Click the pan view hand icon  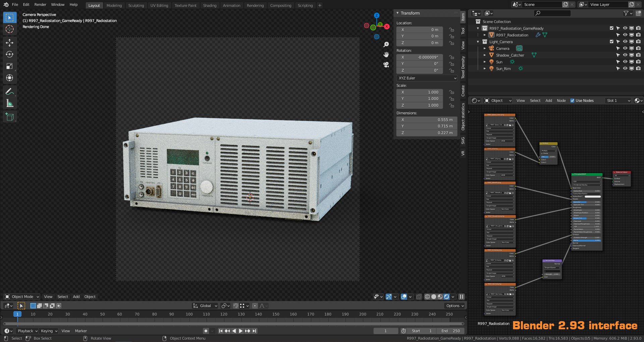coord(386,54)
